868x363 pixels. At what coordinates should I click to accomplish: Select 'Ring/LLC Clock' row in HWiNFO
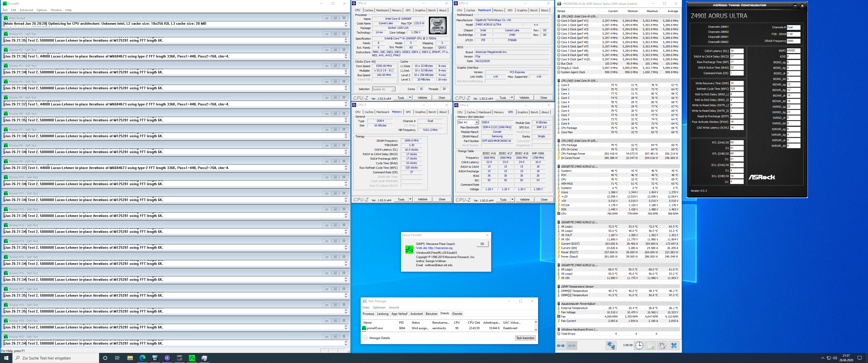pyautogui.click(x=618, y=68)
